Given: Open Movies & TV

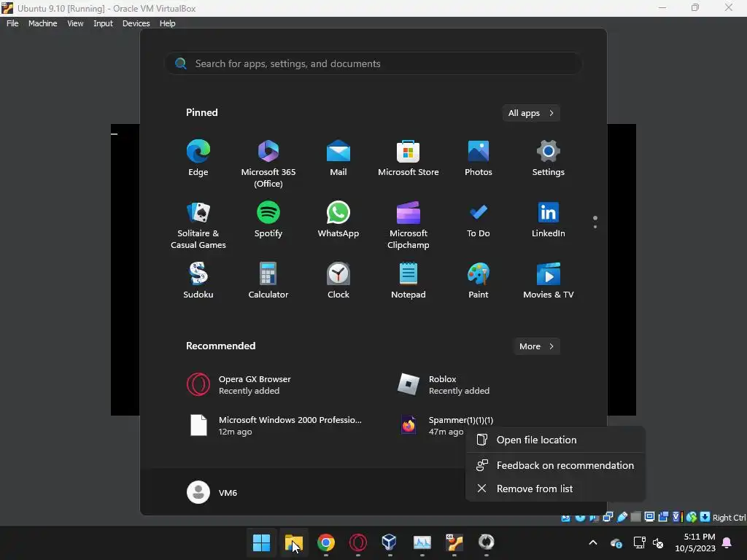Looking at the screenshot, I should 549,281.
